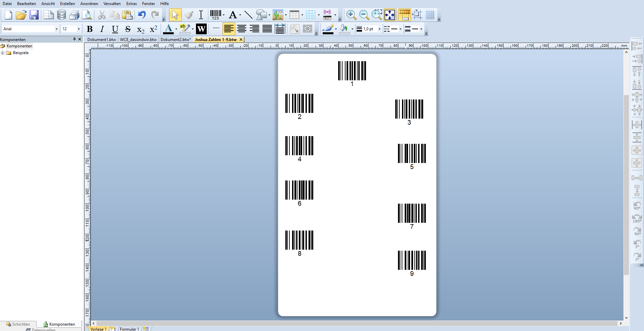The height and width of the screenshot is (331, 644).
Task: Print the label with the printer icon
Action: tap(74, 15)
